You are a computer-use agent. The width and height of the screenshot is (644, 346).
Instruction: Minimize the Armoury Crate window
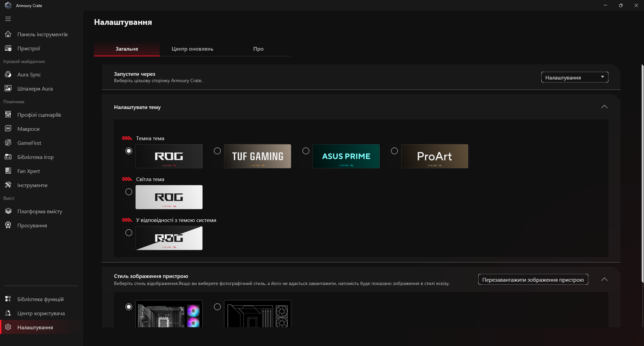(x=605, y=5)
